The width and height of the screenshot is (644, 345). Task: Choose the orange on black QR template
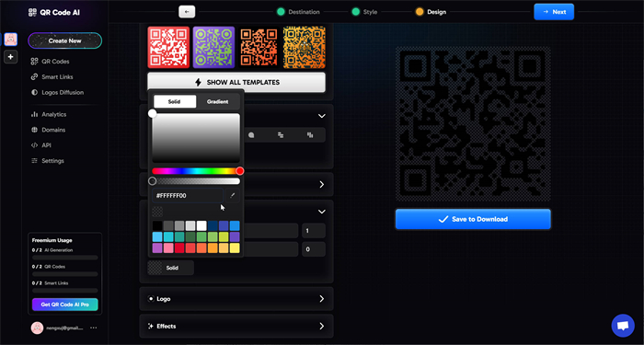[259, 47]
